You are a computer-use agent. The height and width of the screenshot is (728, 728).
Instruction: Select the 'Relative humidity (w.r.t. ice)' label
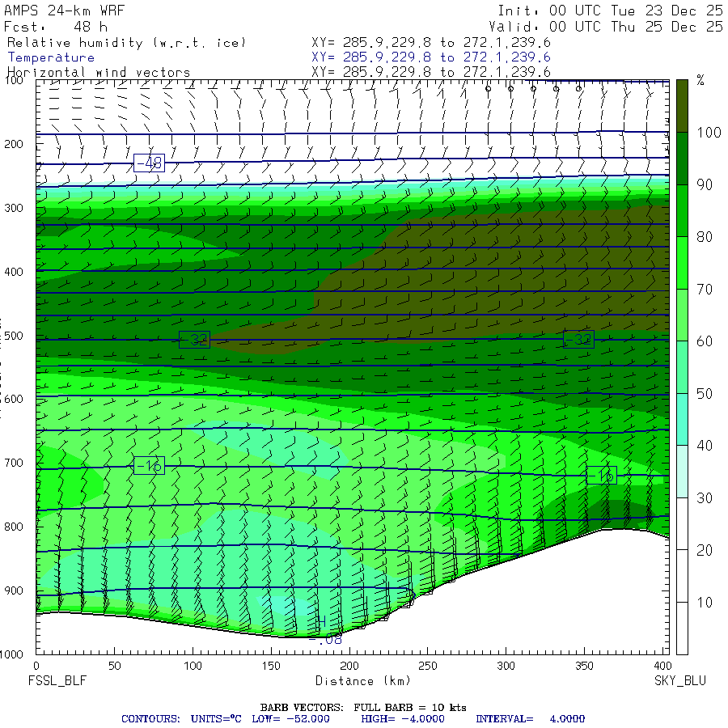[126, 43]
